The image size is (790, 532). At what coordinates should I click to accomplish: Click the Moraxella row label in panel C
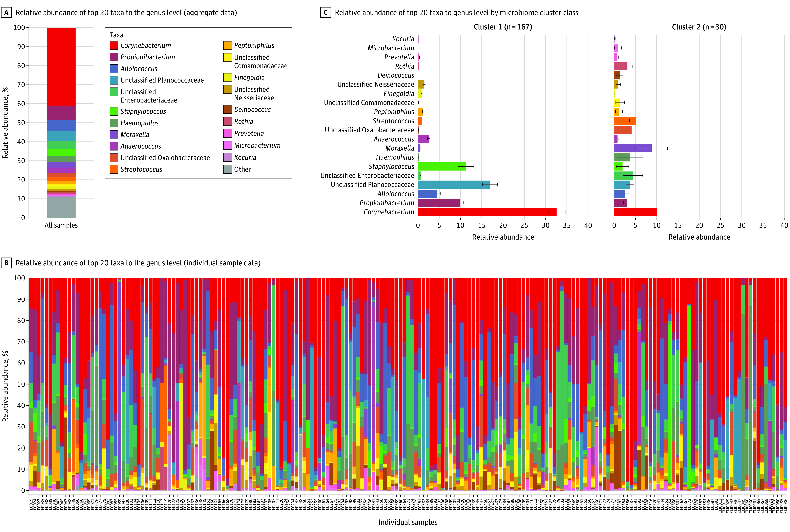[400, 148]
